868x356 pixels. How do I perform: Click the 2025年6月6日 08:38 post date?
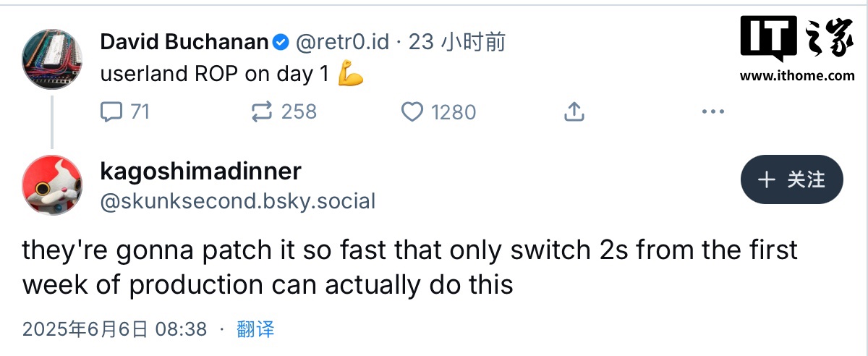114,329
